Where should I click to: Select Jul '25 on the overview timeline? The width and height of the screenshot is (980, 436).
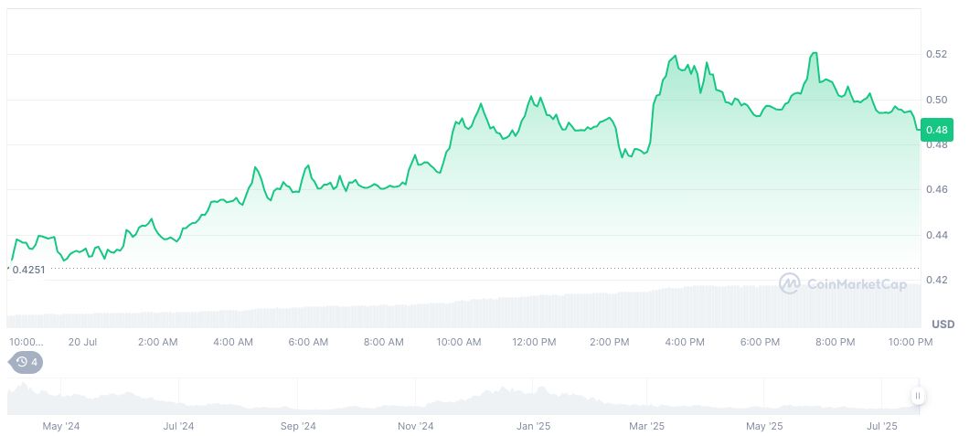(x=882, y=426)
